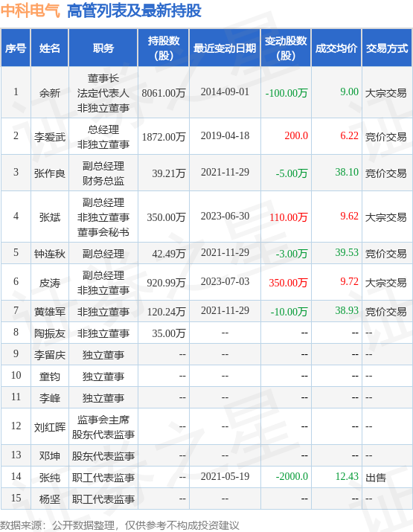Viewport: 413px width, 532px height.
Task: Click change amount 110.00万
Action: click(x=289, y=217)
